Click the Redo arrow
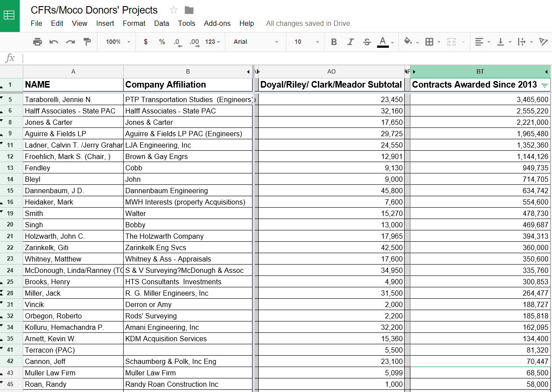Viewport: 552px width, 392px height. [x=70, y=42]
